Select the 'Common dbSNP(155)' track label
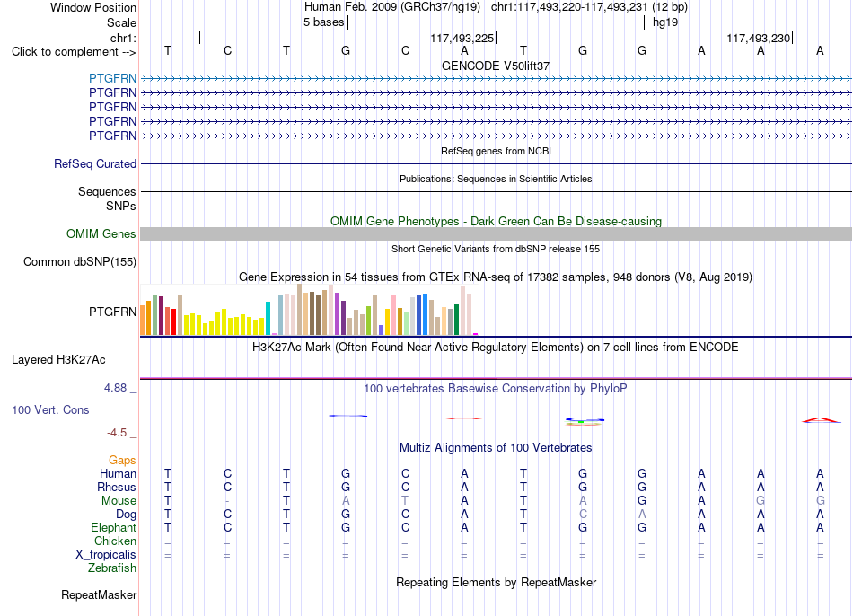 [80, 261]
